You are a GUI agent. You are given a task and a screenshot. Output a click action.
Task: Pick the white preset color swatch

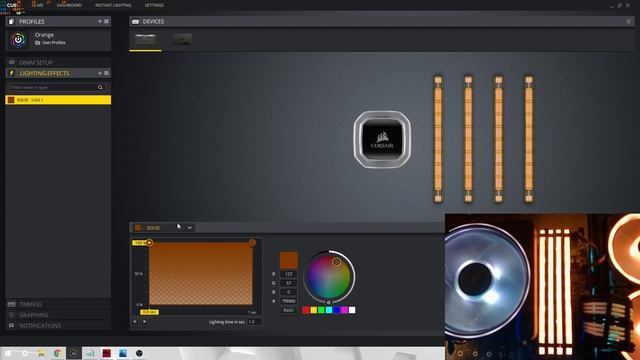[352, 310]
